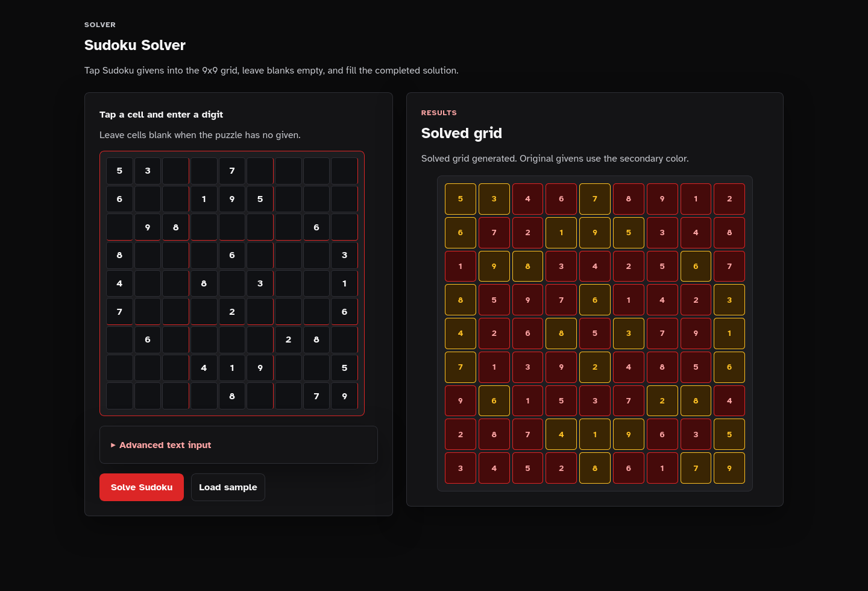Select input grid cell with 8 in row 4
This screenshot has height=591, width=868.
pyautogui.click(x=119, y=255)
